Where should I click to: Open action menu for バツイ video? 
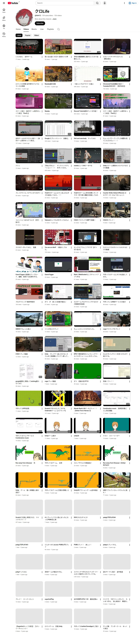pyautogui.click(x=42, y=166)
